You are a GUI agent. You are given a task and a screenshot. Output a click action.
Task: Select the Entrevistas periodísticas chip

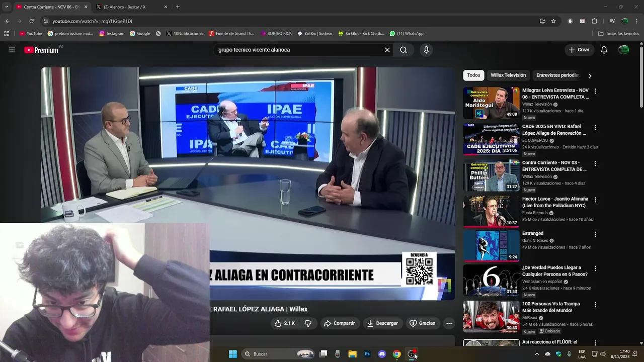[557, 75]
